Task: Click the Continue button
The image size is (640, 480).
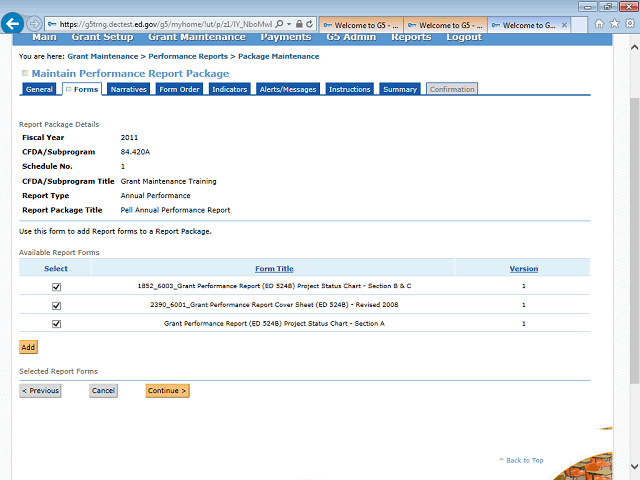Action: coord(167,391)
